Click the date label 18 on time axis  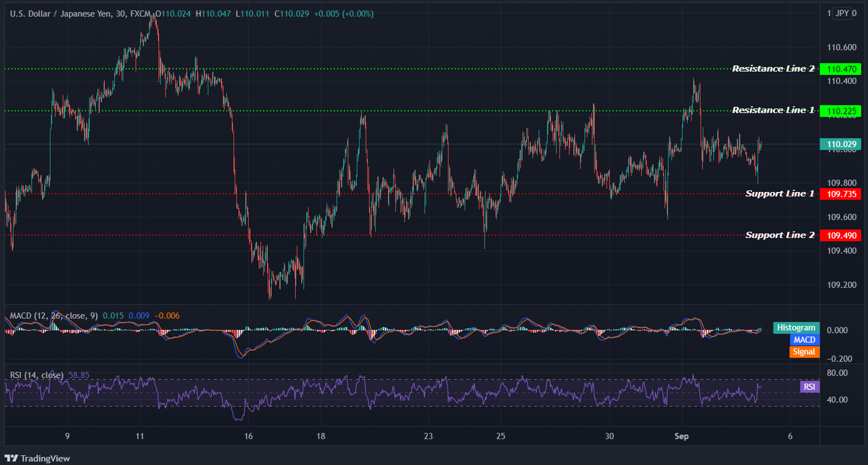click(321, 436)
